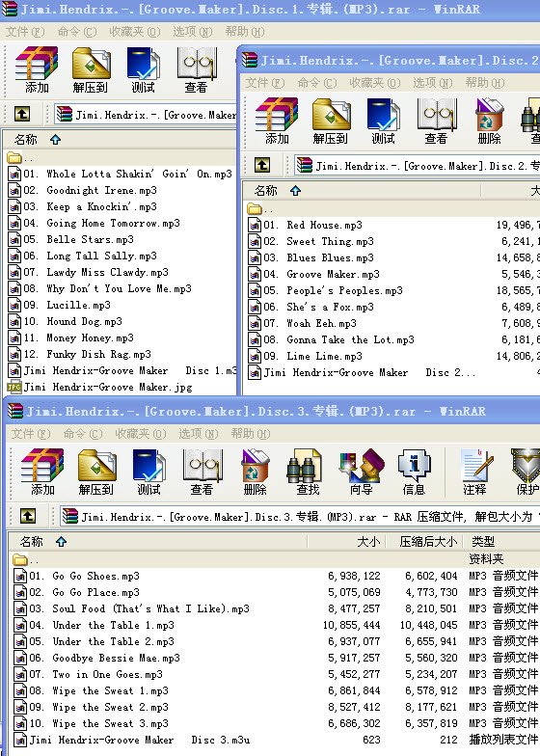Viewport: 540px width, 756px height.
Task: Select 06. Long Tall Sally.mp3
Action: click(83, 256)
